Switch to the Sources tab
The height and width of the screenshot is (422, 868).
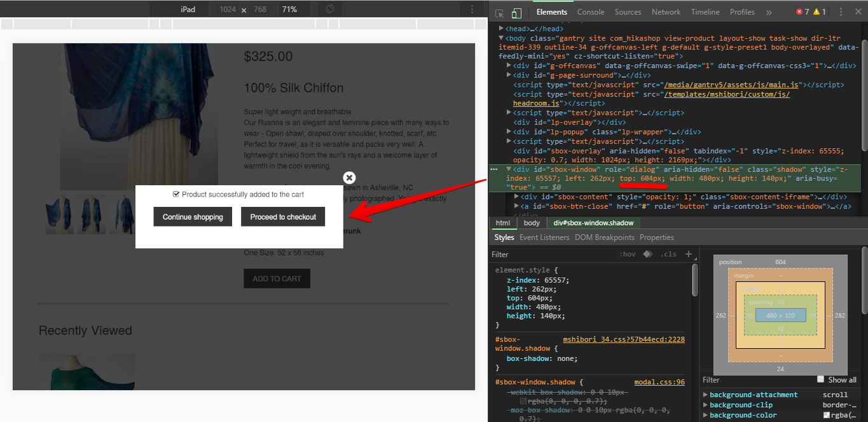pyautogui.click(x=628, y=12)
